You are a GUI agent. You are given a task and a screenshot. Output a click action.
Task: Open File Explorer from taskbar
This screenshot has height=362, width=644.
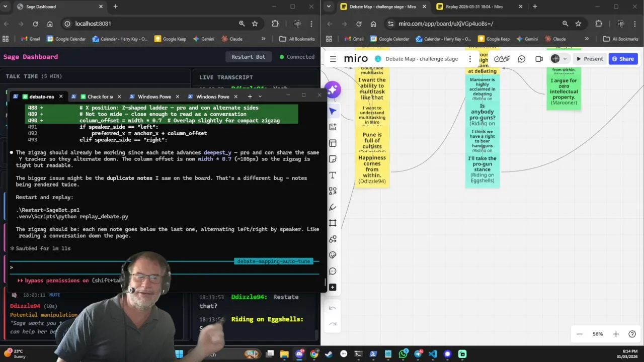(x=284, y=354)
